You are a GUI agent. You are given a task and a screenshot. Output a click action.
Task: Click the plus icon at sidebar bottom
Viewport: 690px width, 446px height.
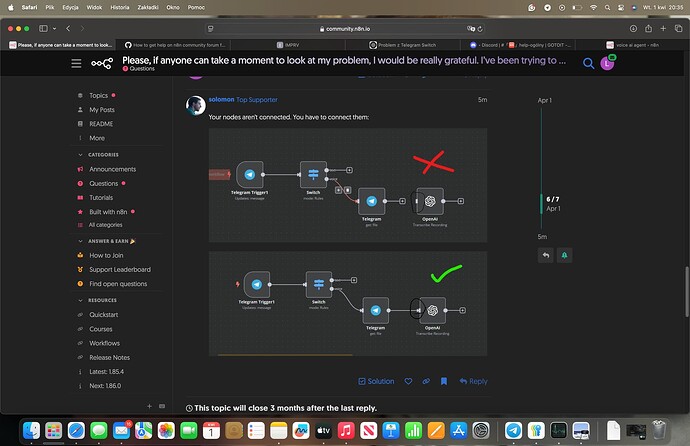click(149, 406)
